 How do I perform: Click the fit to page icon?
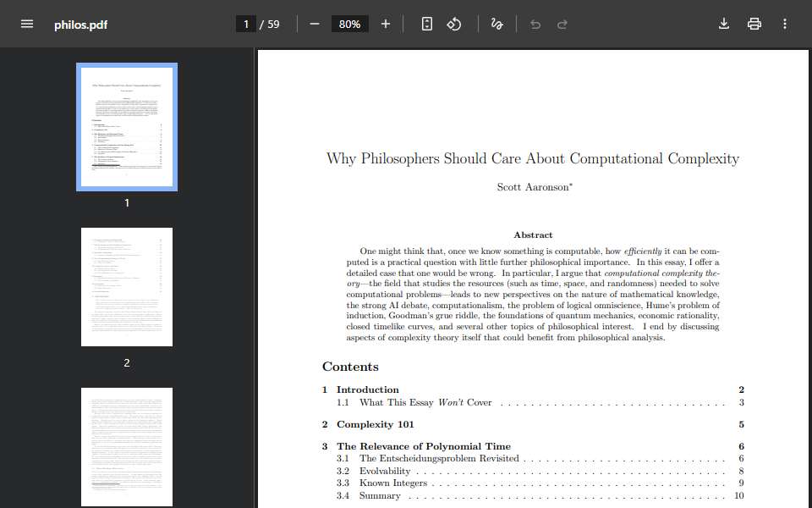point(426,24)
